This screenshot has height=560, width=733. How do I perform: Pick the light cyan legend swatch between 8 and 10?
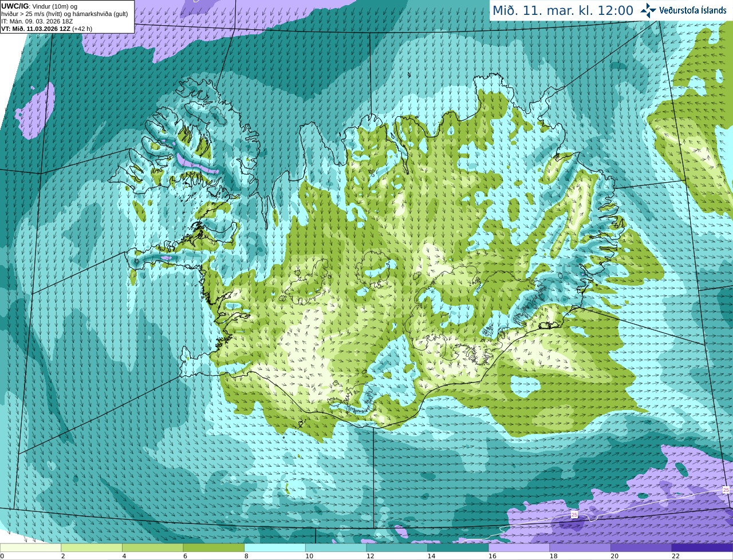click(x=275, y=547)
